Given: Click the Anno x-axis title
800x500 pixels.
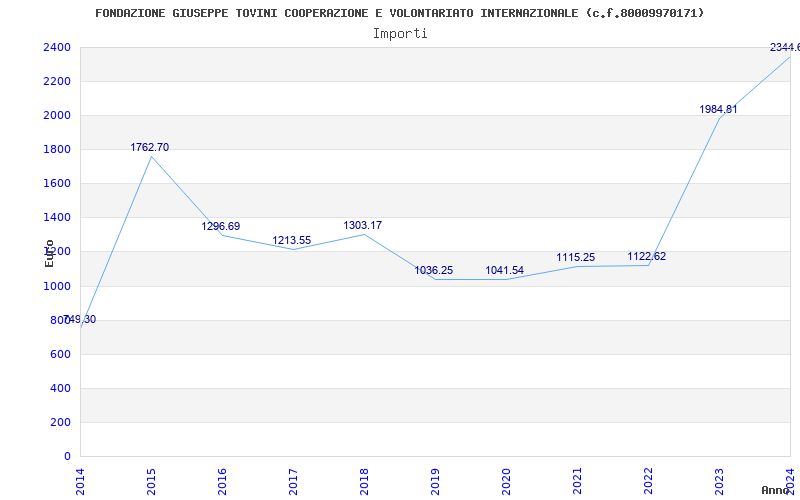Looking at the screenshot, I should click(775, 490).
